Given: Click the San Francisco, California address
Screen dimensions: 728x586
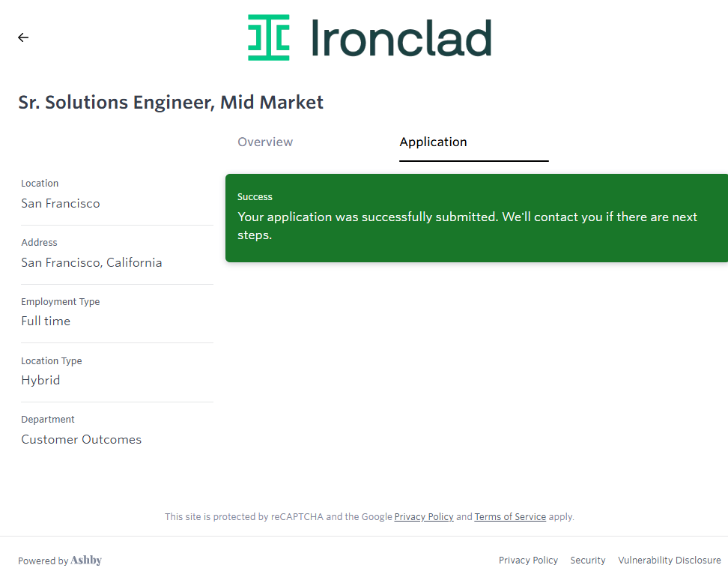Looking at the screenshot, I should click(91, 263).
